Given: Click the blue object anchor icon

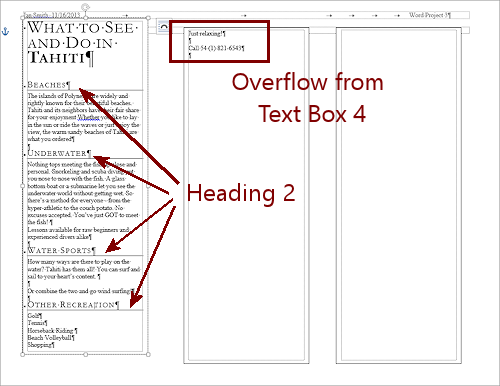Looking at the screenshot, I should [6, 32].
